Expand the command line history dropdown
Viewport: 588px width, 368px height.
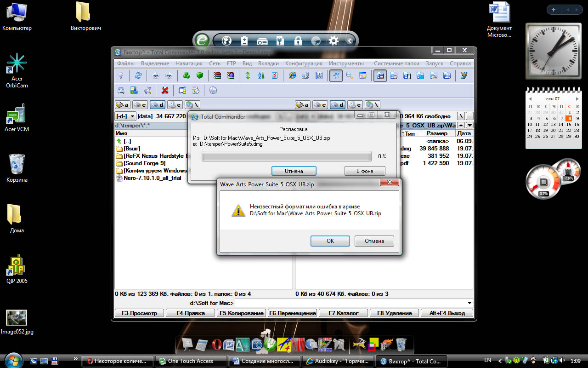(469, 303)
